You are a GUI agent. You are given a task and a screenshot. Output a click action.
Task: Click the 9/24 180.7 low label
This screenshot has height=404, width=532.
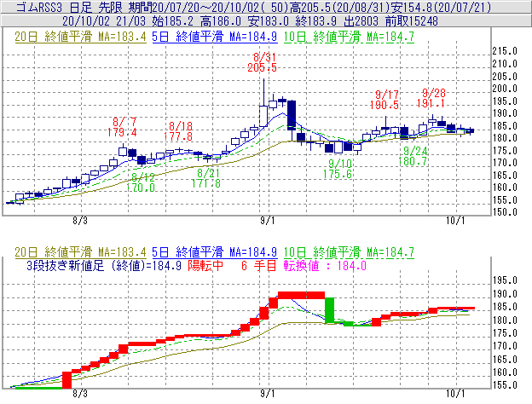(x=413, y=156)
